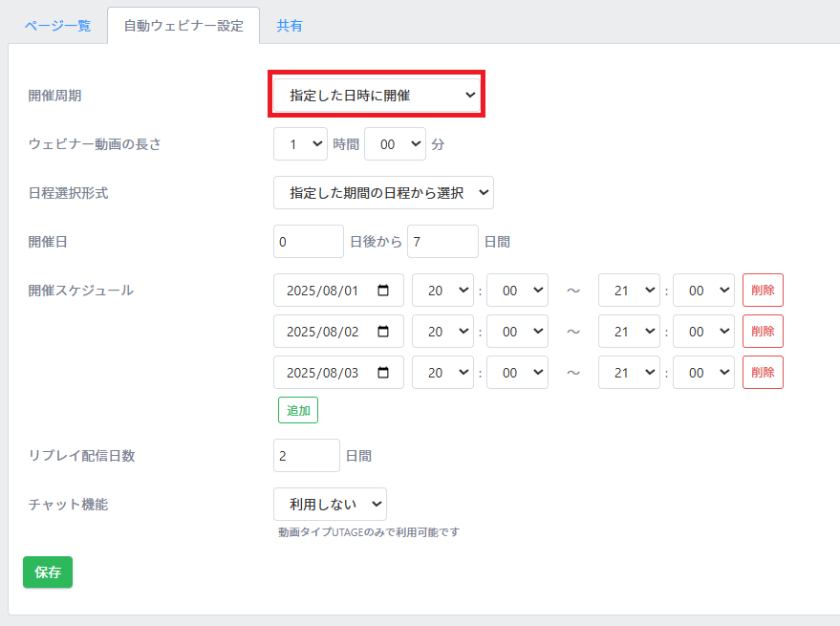Open calendar picker for 2025/08/03 date
This screenshot has width=840, height=626.
[383, 373]
